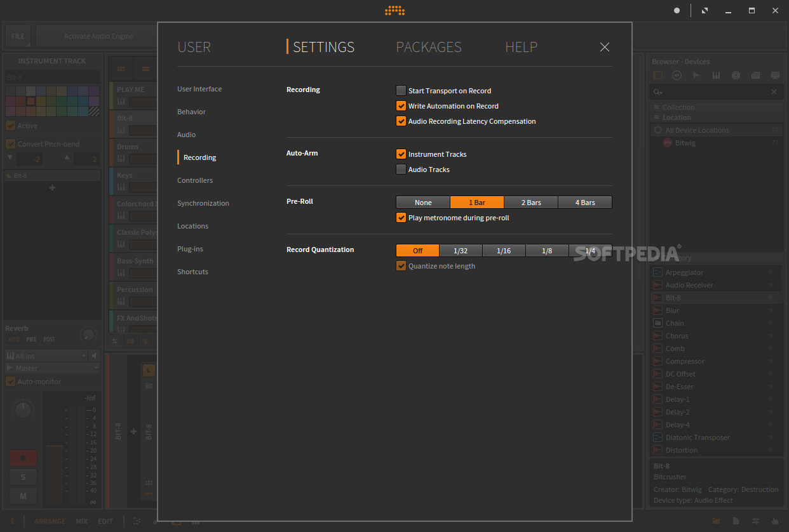Screen dimensions: 789x532
Task: Toggle the input monitor speaker icon
Action: click(x=95, y=356)
